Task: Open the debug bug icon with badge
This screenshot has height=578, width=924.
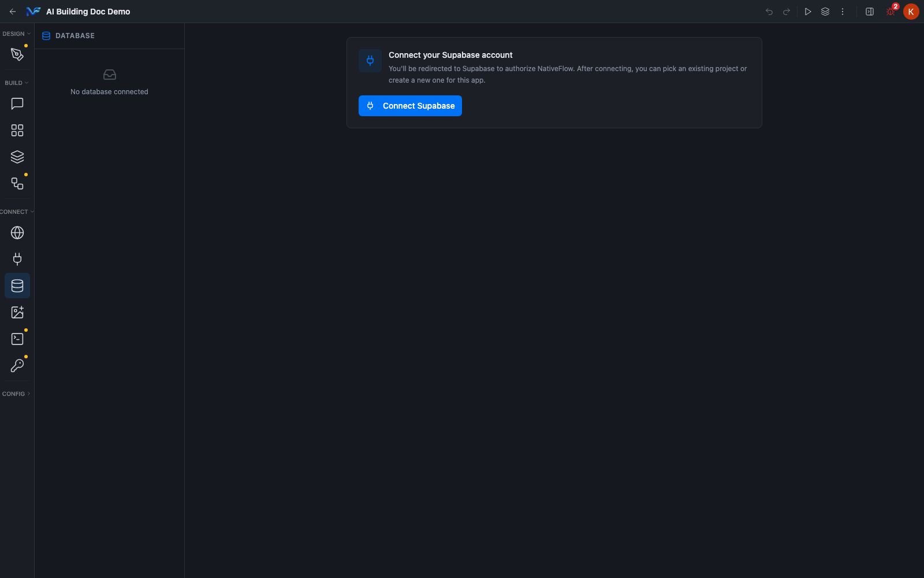Action: tap(891, 11)
